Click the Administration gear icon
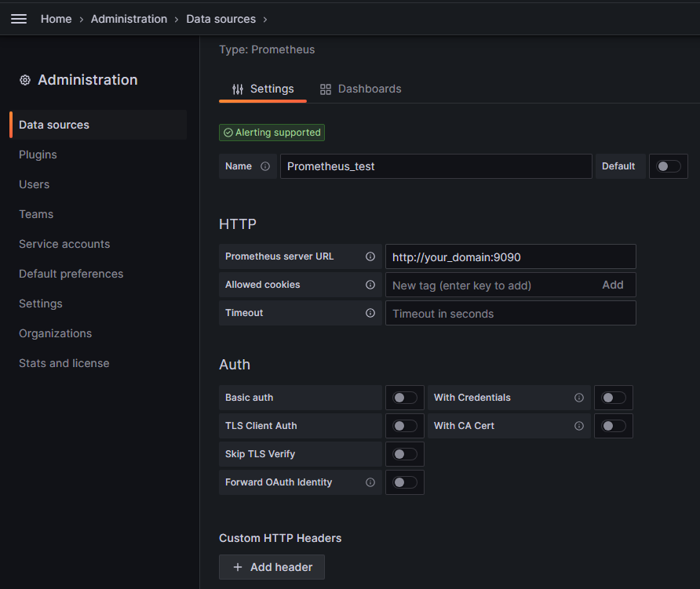The height and width of the screenshot is (589, 700). tap(25, 80)
